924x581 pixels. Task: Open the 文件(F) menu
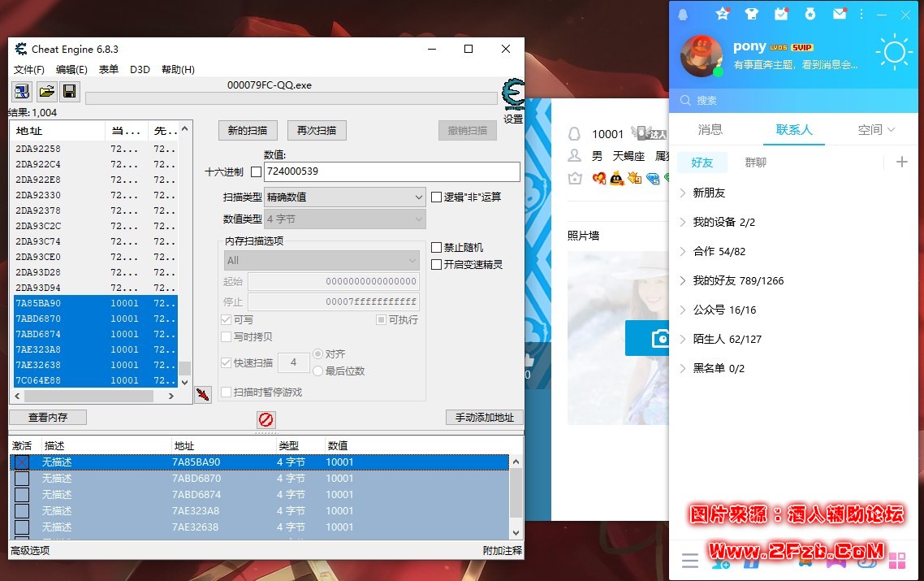coord(29,70)
